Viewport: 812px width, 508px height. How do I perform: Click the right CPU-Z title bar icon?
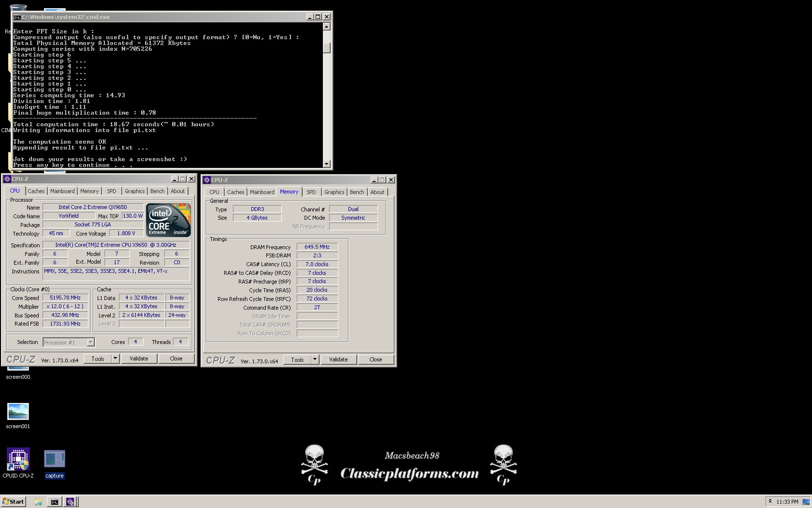[x=207, y=180]
